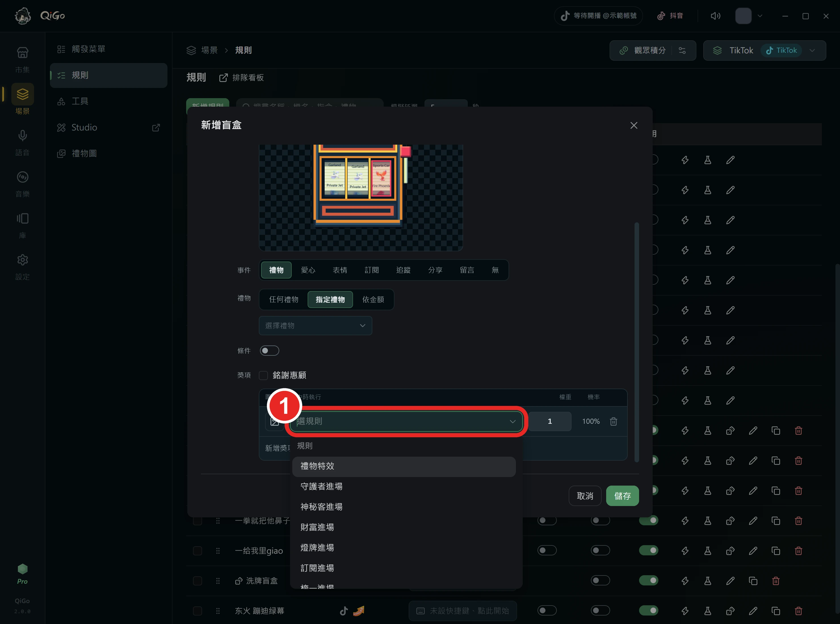Image resolution: width=840 pixels, height=624 pixels.
Task: Open audience points settings sliders icon
Action: (x=682, y=50)
